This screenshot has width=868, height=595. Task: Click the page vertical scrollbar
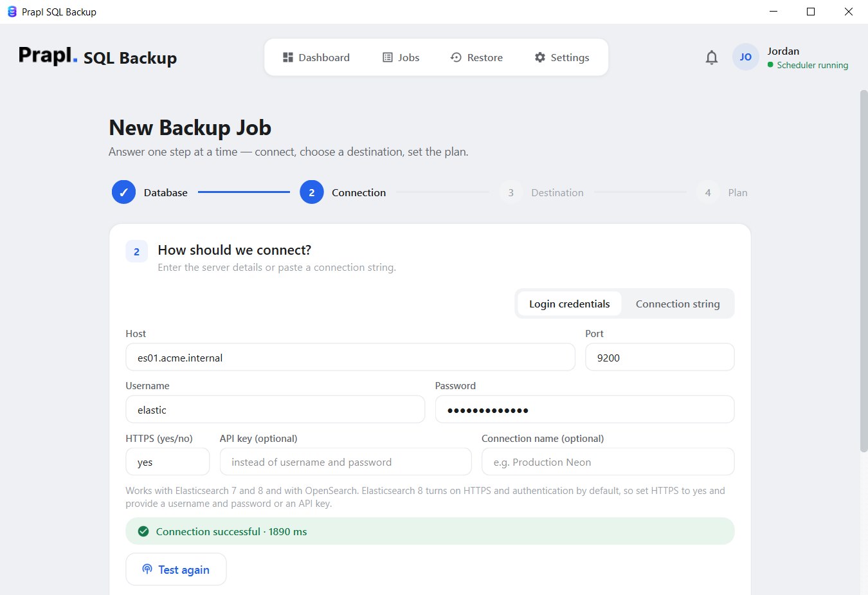point(863,270)
